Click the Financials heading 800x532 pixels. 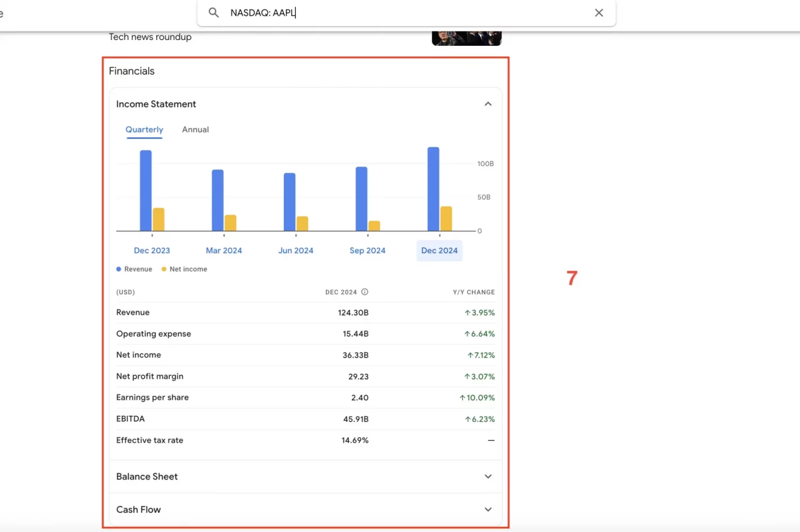132,71
